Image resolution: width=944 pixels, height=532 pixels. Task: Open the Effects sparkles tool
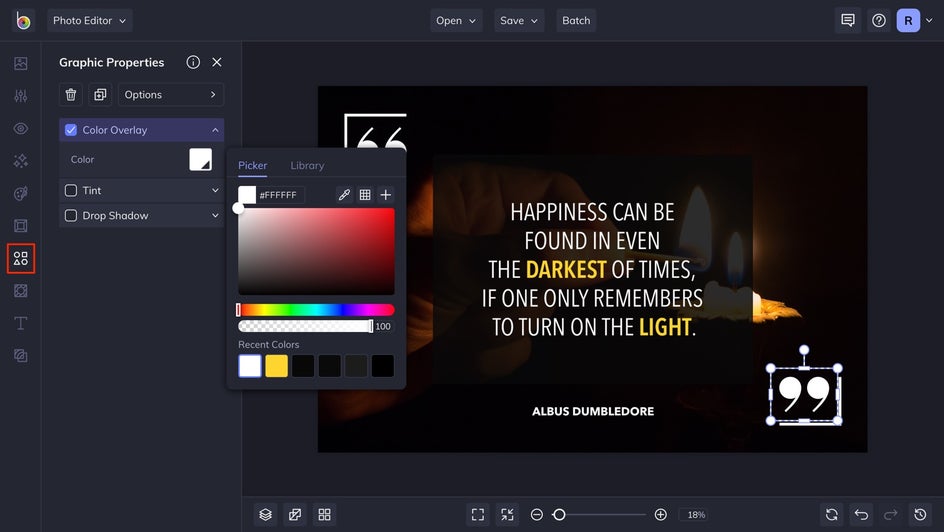click(x=20, y=161)
